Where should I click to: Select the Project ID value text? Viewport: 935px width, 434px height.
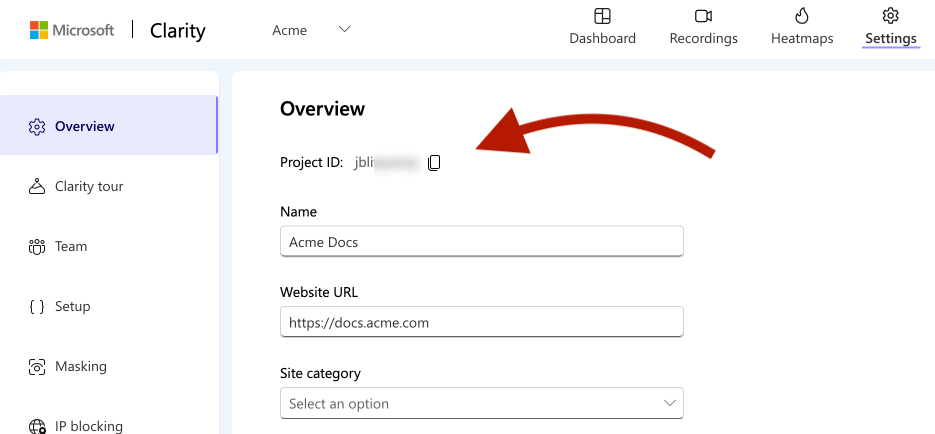pyautogui.click(x=388, y=162)
